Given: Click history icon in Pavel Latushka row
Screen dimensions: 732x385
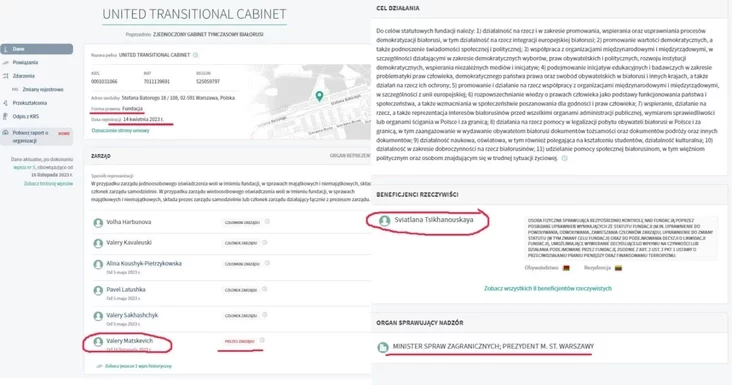Looking at the screenshot, I should 264,289.
